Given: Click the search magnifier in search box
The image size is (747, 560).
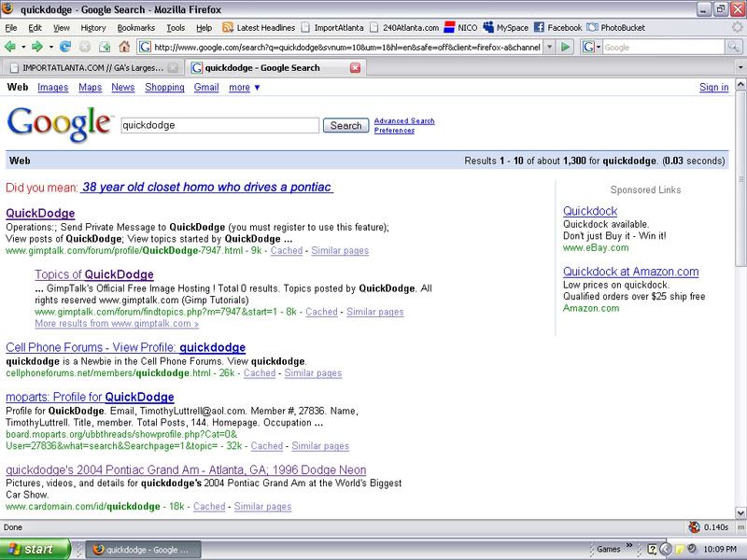Looking at the screenshot, I should coord(733,47).
